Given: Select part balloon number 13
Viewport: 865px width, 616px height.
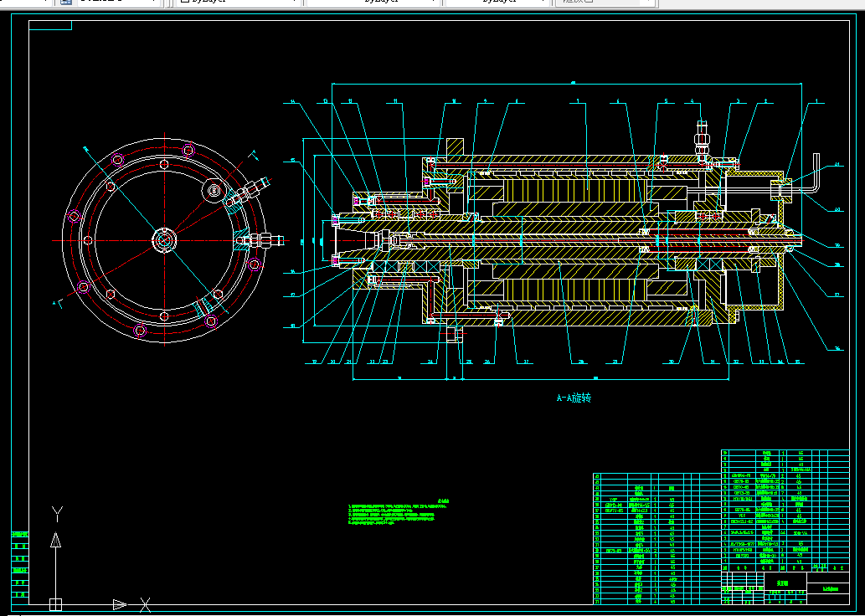Looking at the screenshot, I should pyautogui.click(x=326, y=101).
